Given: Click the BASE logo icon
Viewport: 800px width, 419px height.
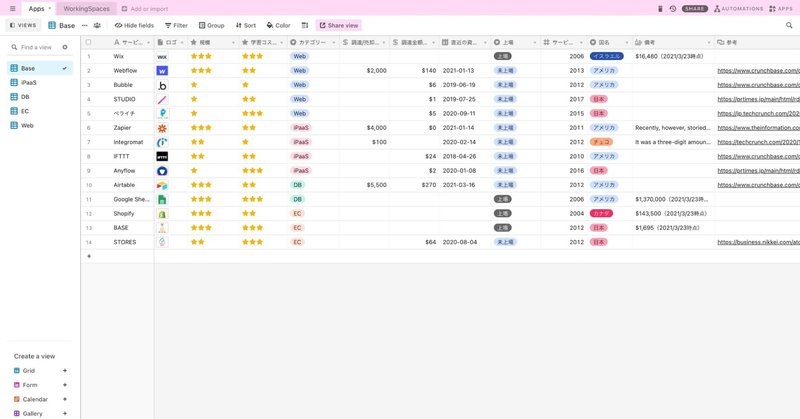Looking at the screenshot, I should [x=162, y=228].
